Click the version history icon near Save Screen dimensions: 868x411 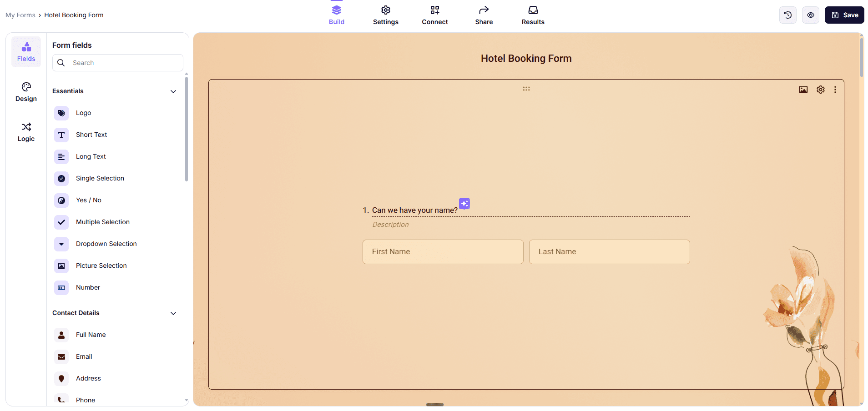787,15
